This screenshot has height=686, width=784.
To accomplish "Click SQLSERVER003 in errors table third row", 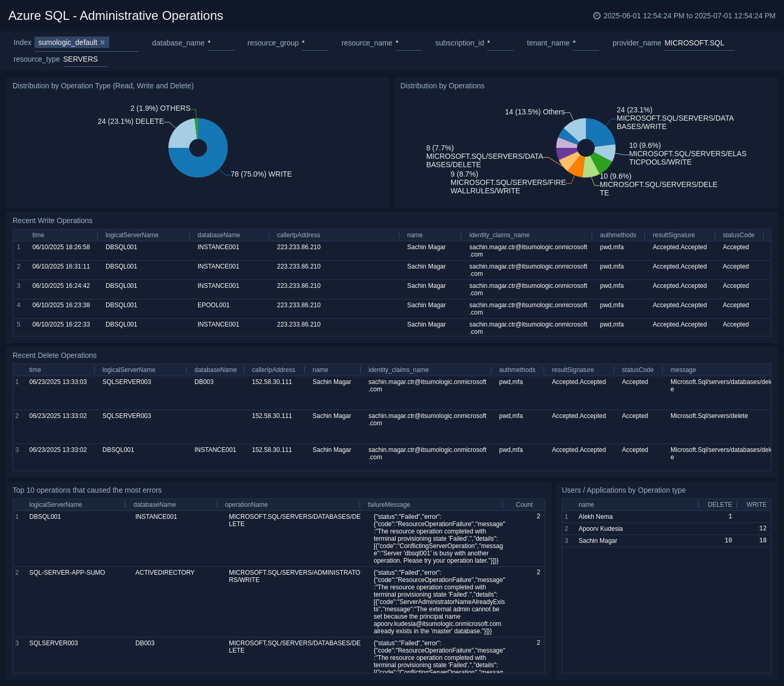I will pyautogui.click(x=53, y=643).
